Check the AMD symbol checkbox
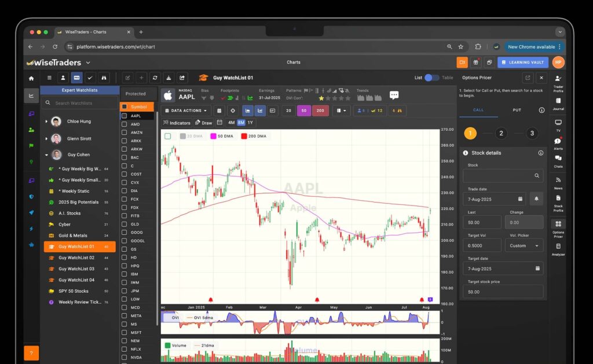The height and width of the screenshot is (364, 593). click(124, 124)
